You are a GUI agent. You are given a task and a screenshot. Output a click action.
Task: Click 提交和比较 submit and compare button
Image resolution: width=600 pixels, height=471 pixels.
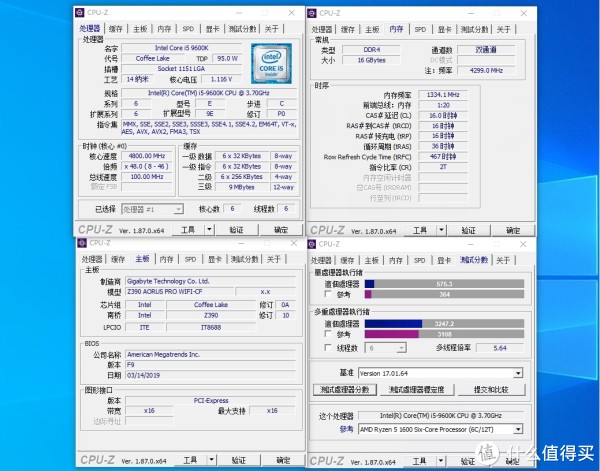pyautogui.click(x=491, y=390)
